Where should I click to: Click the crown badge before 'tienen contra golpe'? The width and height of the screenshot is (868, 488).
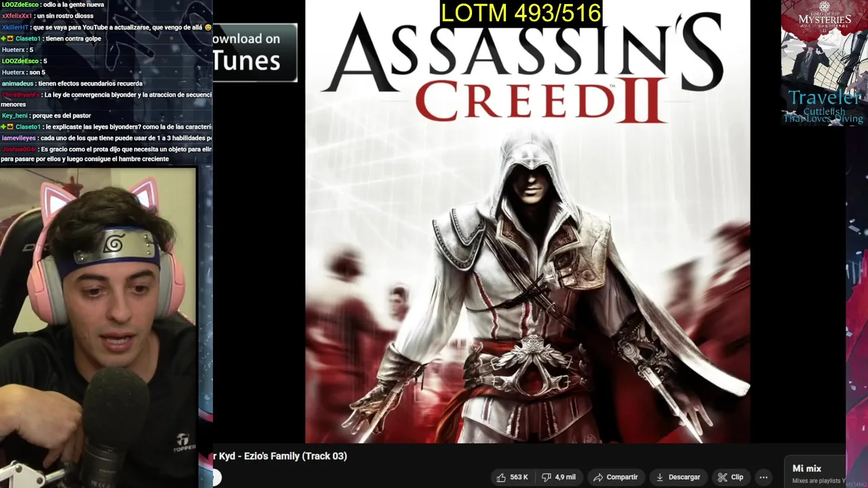10,39
